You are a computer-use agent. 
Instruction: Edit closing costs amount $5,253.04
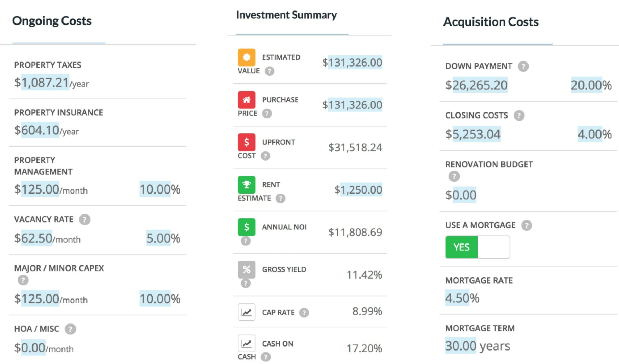pyautogui.click(x=477, y=134)
